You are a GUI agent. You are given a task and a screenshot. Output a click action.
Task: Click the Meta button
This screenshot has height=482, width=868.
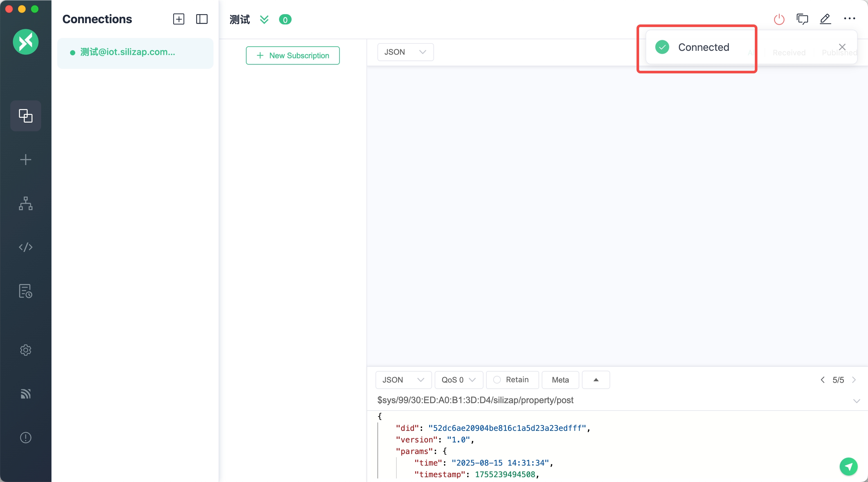tap(560, 380)
